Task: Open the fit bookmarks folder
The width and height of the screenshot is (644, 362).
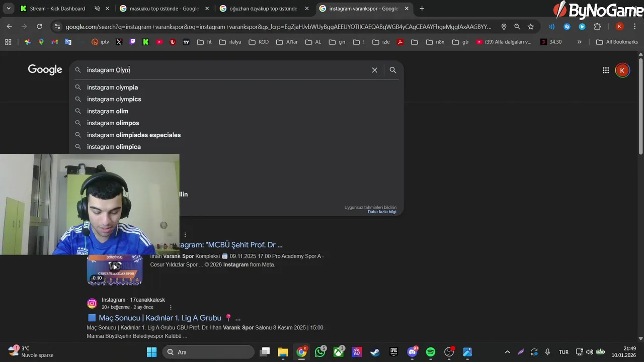Action: point(204,42)
